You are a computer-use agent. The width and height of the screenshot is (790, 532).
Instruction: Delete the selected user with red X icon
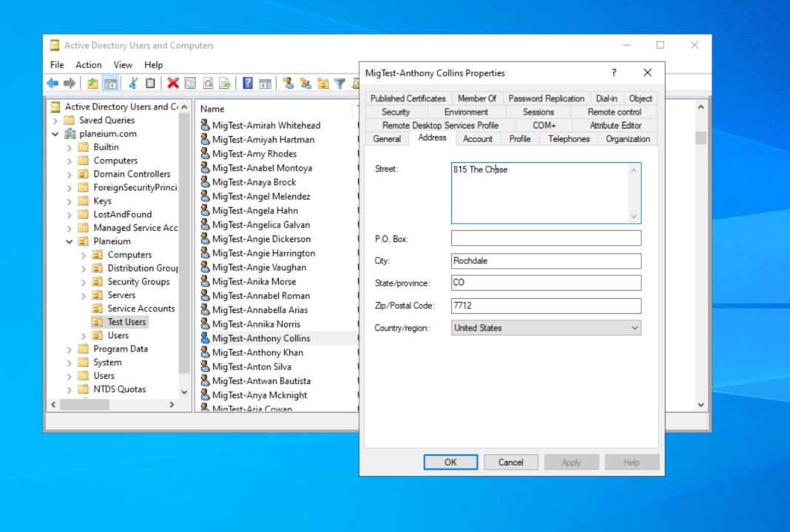(172, 83)
